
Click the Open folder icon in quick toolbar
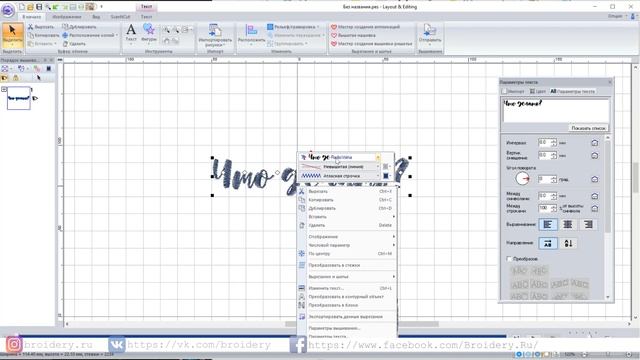(31, 7)
